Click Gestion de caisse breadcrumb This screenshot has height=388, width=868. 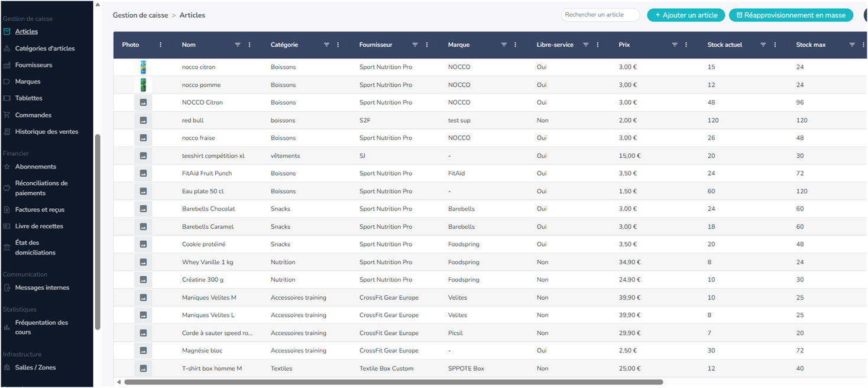[141, 15]
